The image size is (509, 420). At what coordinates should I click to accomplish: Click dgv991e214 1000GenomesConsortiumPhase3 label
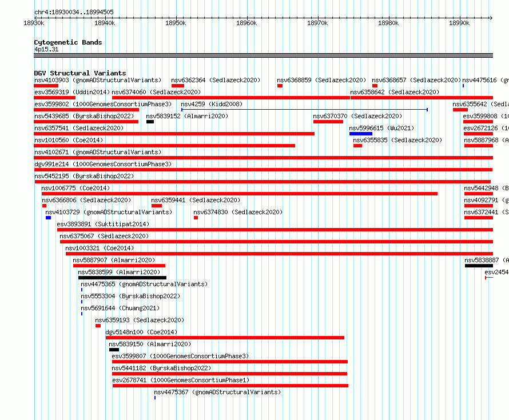click(x=103, y=164)
